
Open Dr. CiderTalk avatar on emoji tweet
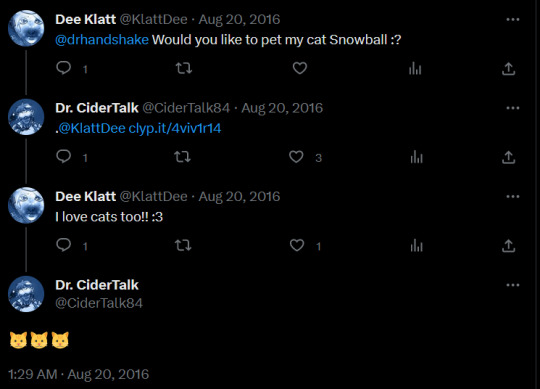pos(26,294)
